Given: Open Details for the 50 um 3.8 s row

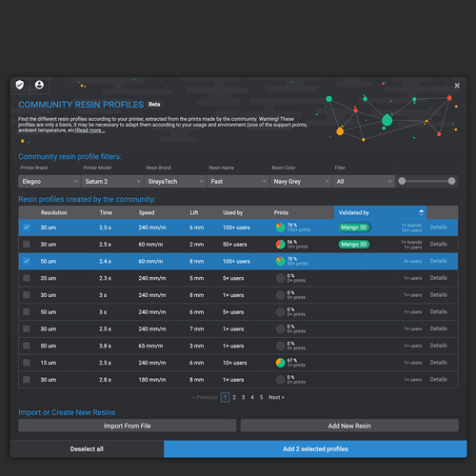Looking at the screenshot, I should (438, 346).
